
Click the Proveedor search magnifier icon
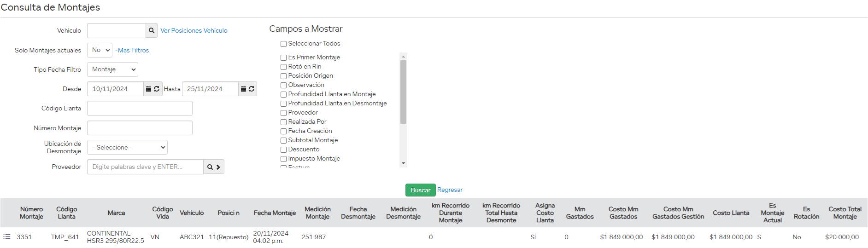point(210,167)
